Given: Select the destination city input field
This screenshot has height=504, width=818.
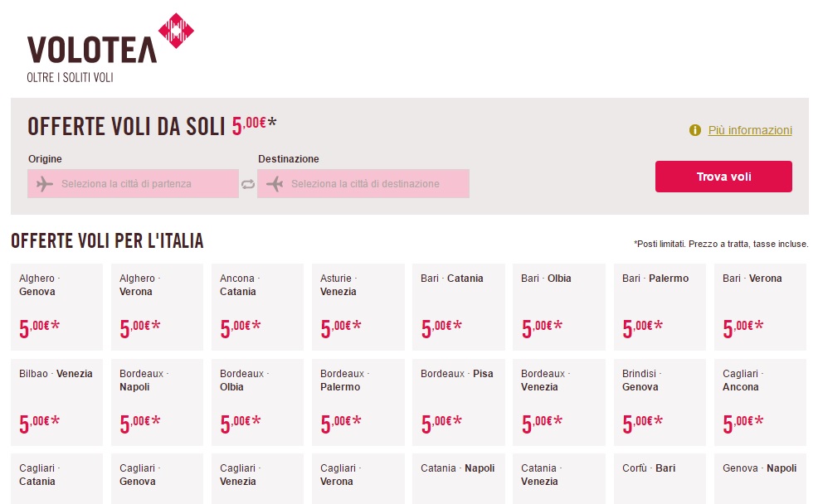Looking at the screenshot, I should click(x=363, y=183).
